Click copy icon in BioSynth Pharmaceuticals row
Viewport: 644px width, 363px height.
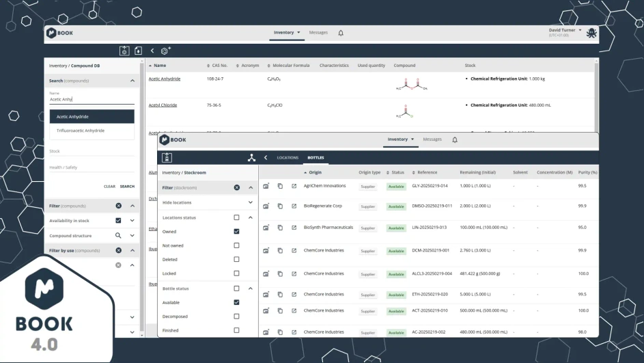(x=280, y=228)
